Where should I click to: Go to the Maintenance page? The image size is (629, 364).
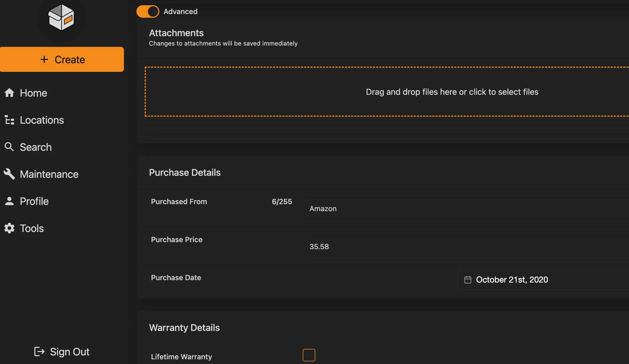click(49, 174)
